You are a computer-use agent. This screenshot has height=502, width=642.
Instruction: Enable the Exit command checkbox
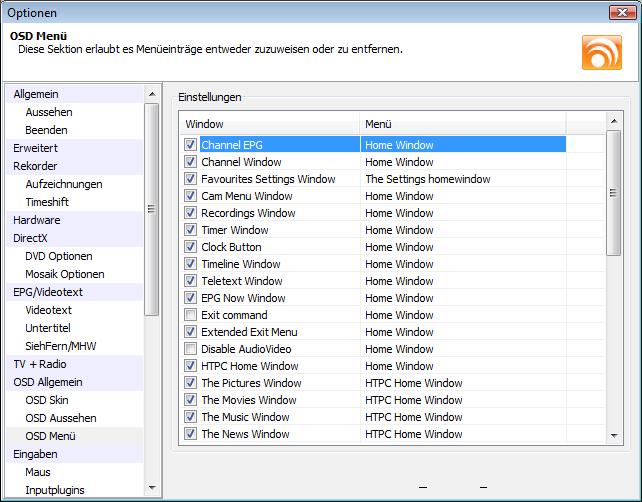[190, 315]
